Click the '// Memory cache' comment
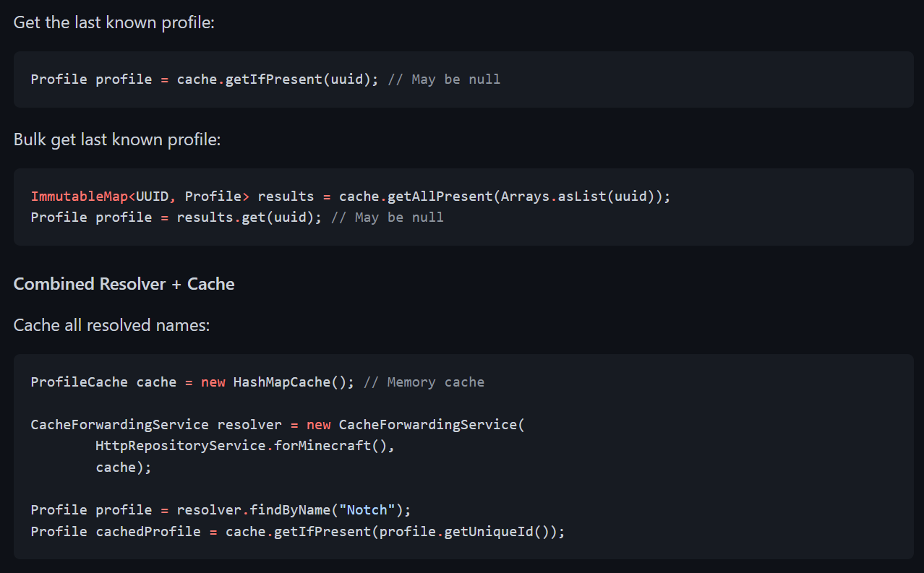Image resolution: width=924 pixels, height=573 pixels. 424,382
